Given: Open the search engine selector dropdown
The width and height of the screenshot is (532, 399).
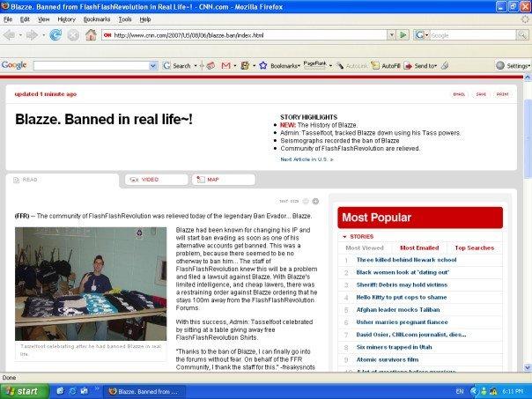Looking at the screenshot, I should (422, 35).
